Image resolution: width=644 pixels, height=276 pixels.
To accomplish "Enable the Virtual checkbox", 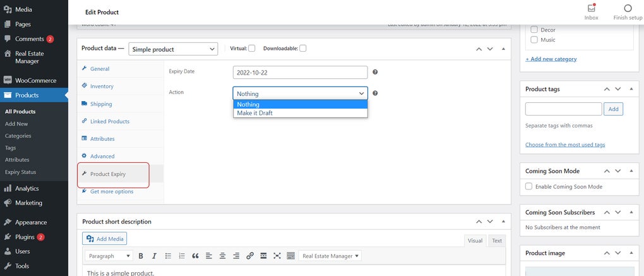I will (252, 48).
